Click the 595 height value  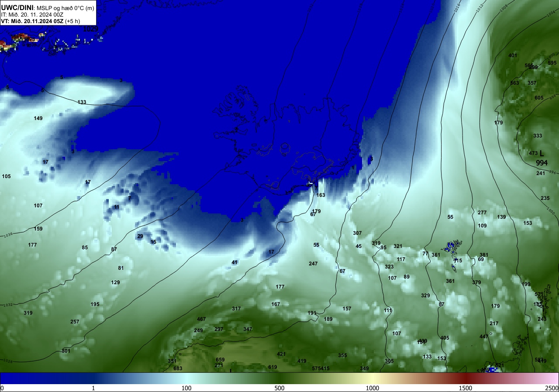pyautogui.click(x=552, y=63)
